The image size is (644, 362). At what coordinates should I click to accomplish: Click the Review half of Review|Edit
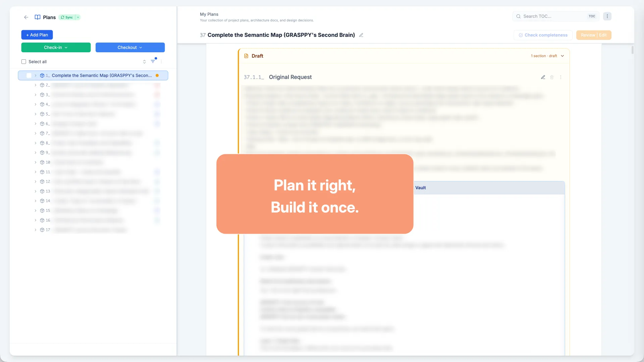[588, 35]
